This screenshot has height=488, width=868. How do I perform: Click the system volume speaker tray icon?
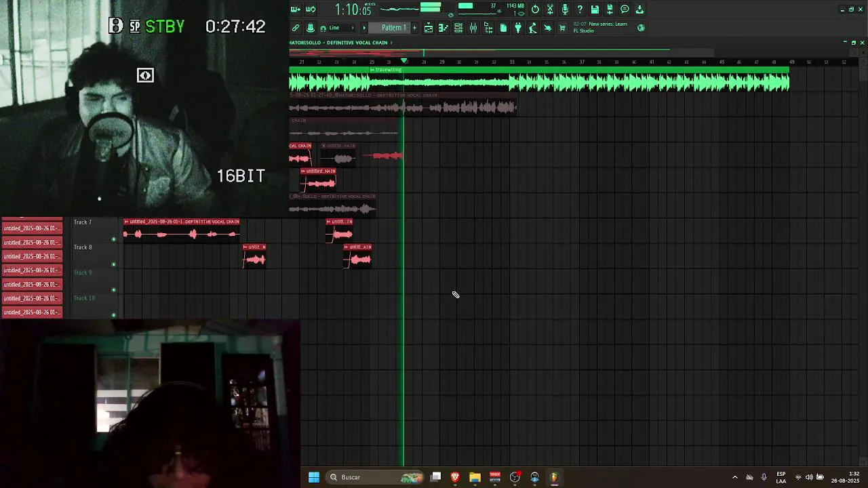point(809,477)
